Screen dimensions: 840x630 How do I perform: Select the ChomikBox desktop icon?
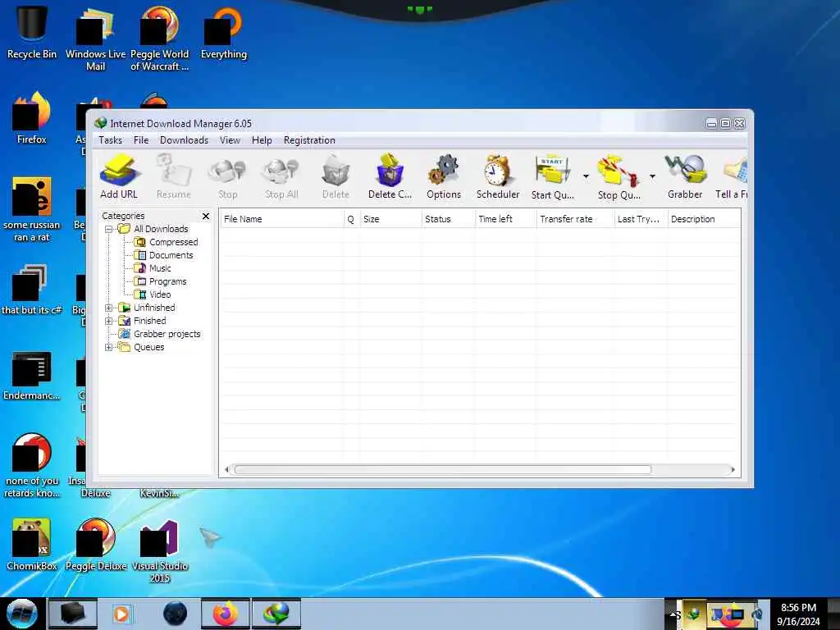coord(32,545)
